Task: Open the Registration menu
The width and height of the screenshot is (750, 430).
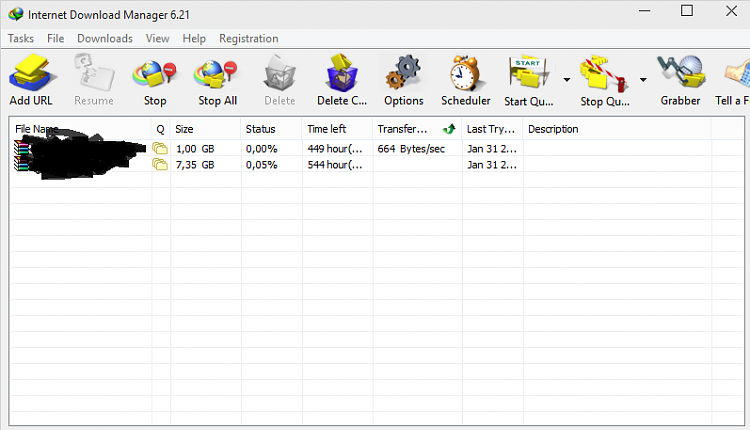Action: coord(249,38)
